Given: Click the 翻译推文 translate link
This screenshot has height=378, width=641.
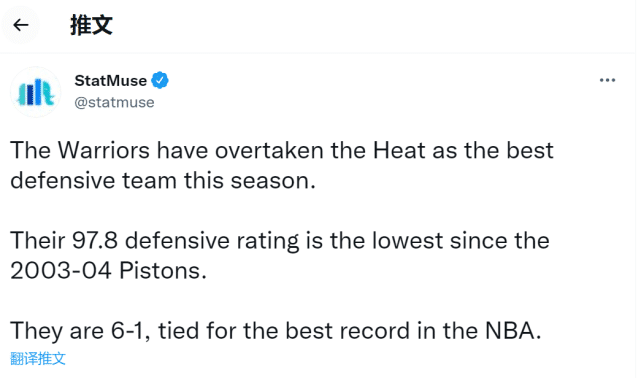Looking at the screenshot, I should [38, 358].
